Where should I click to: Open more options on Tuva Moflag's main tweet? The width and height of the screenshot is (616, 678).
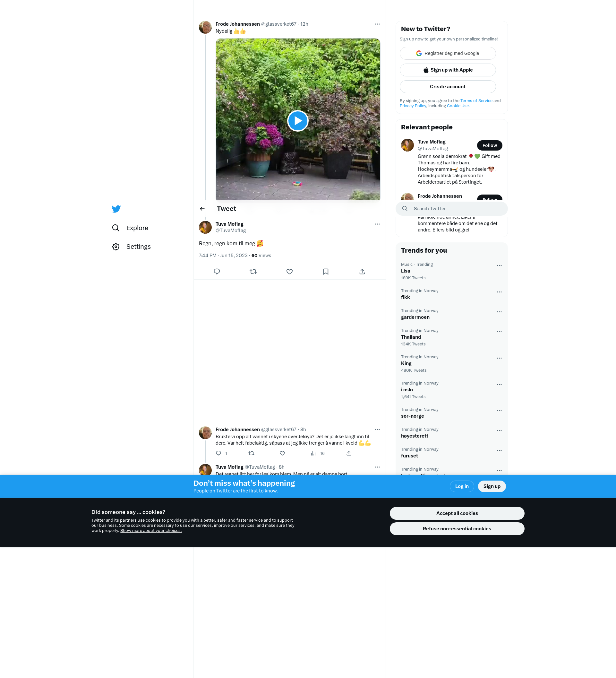[377, 224]
